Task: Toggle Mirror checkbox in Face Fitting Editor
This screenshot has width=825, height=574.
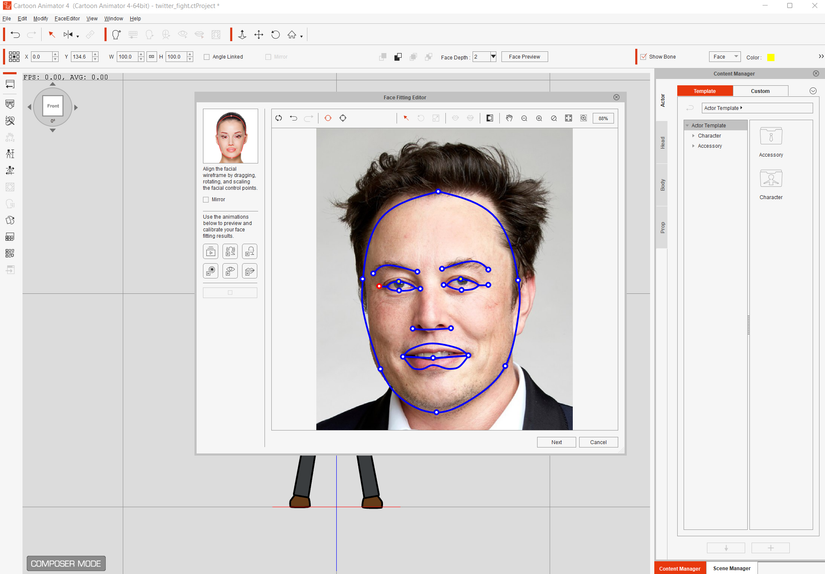Action: [x=206, y=200]
